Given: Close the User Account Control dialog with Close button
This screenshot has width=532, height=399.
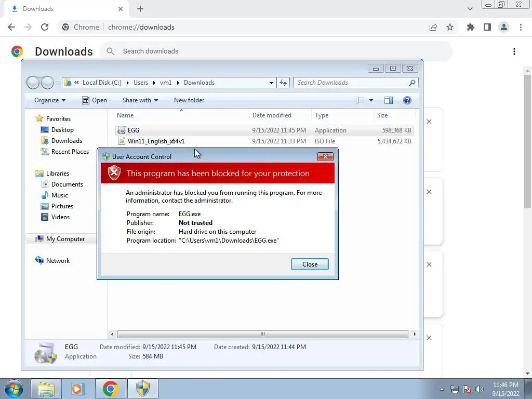Looking at the screenshot, I should 310,264.
